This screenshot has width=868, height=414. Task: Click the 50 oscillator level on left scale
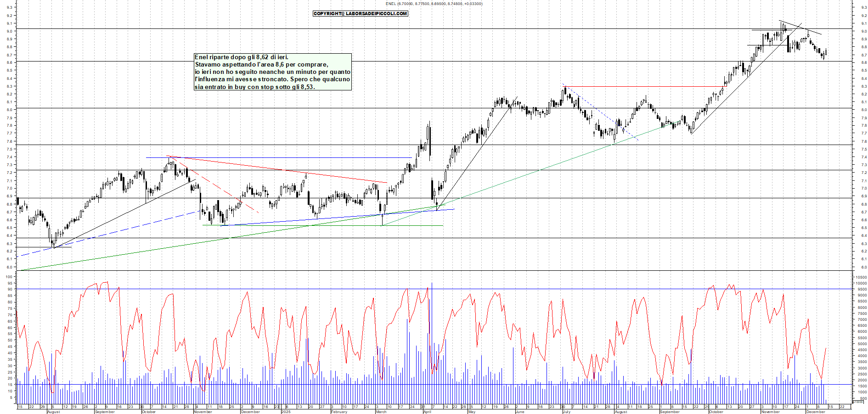pyautogui.click(x=9, y=341)
